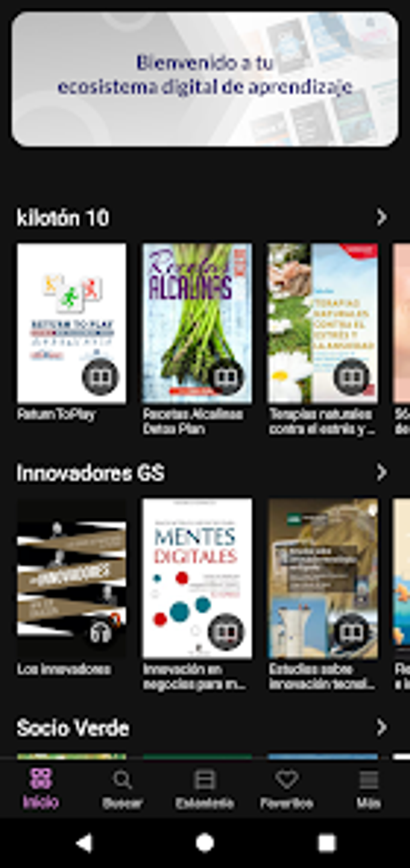
Task: Tap the Android home circle button
Action: (x=205, y=843)
